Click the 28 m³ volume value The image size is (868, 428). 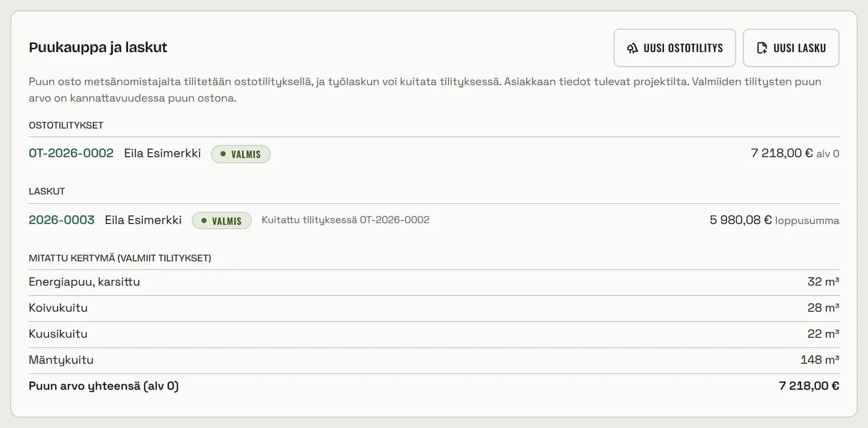(823, 308)
